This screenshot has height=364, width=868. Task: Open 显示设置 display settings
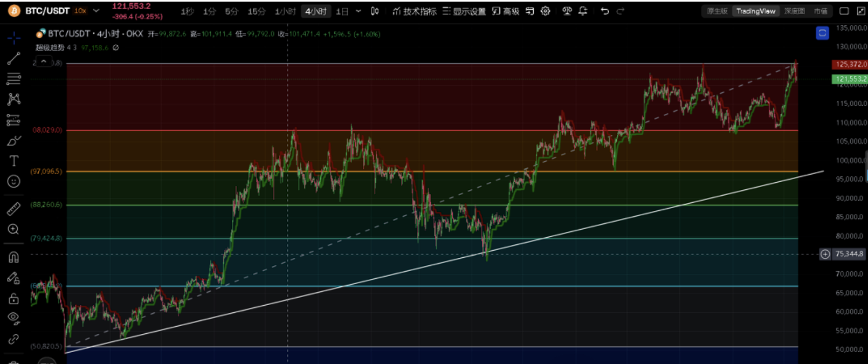464,11
